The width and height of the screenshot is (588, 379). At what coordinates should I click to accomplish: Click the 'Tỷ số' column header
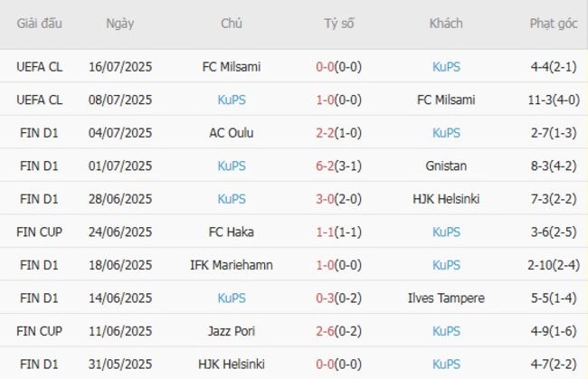tap(339, 24)
